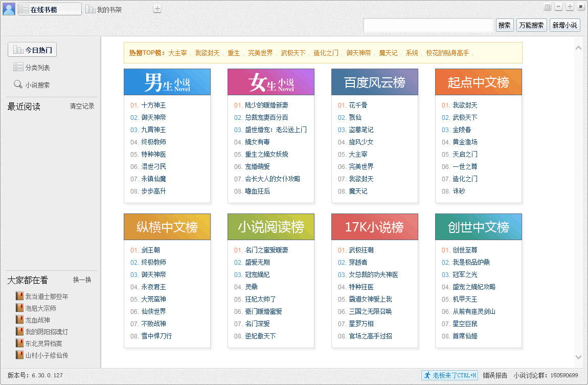Viewport: 588px width, 385px height.
Task: Select 嗜血狂后 in 女生小说 list
Action: 257,191
